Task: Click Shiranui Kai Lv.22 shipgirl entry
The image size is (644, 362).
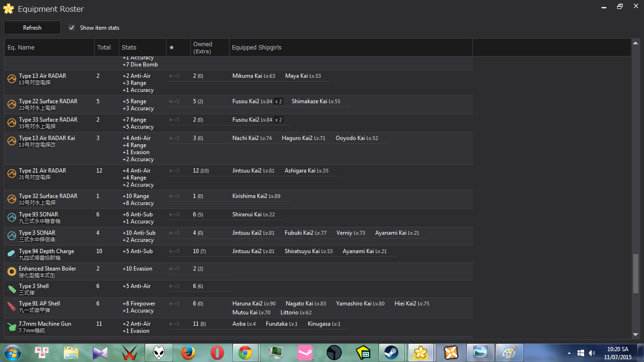Action: pyautogui.click(x=254, y=214)
